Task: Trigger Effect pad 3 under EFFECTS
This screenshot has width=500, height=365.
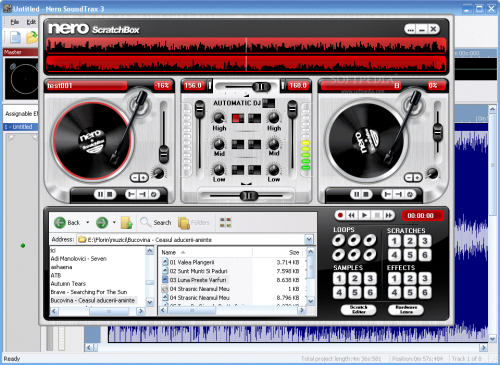Action: (425, 278)
